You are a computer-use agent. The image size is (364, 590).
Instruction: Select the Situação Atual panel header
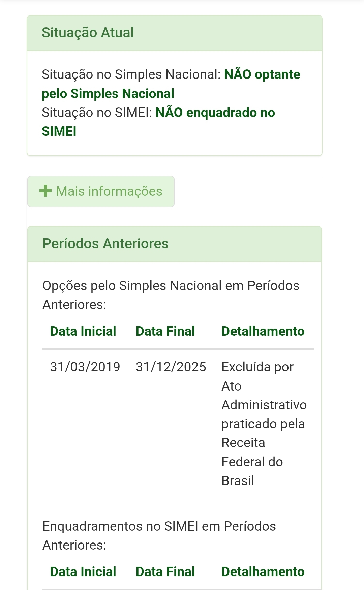point(175,33)
